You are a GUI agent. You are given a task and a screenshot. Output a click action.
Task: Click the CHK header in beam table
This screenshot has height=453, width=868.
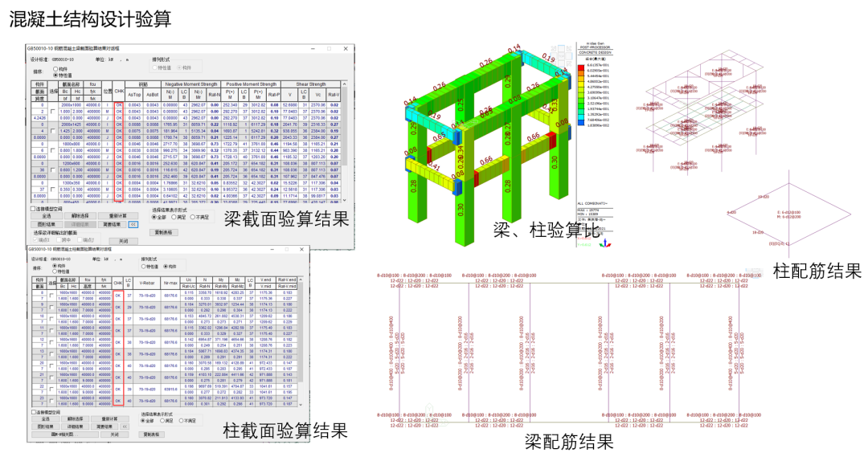point(119,92)
